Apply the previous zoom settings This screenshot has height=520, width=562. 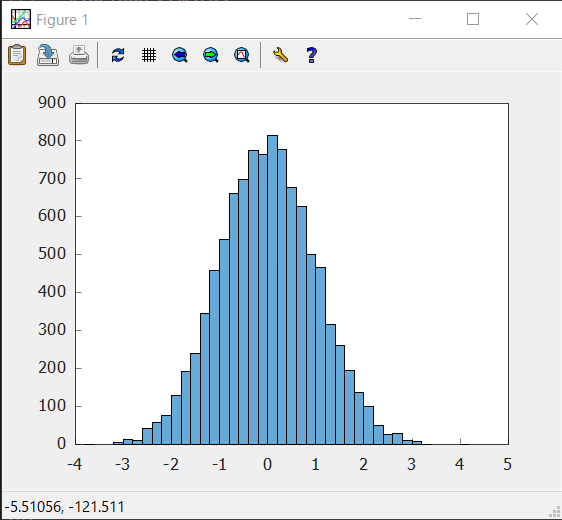180,55
